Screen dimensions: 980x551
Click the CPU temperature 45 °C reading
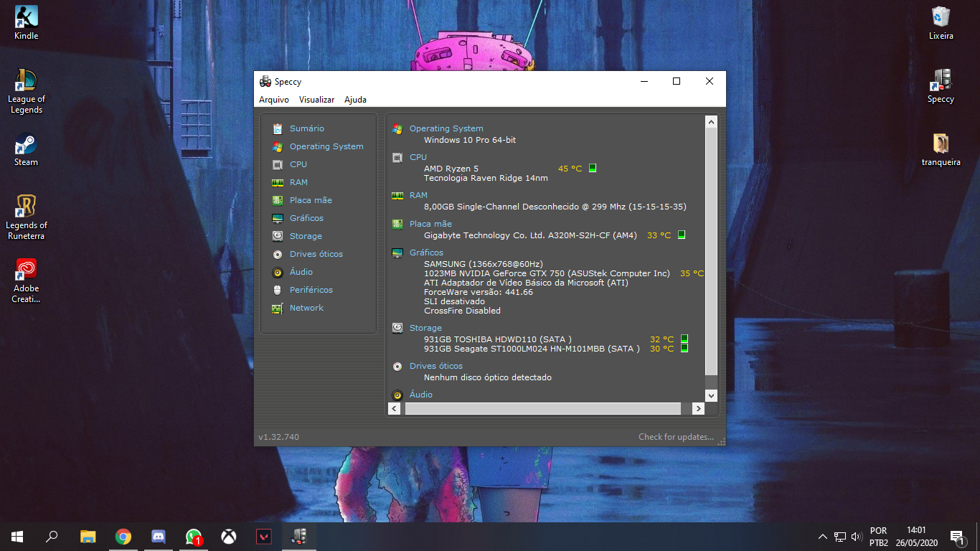tap(570, 169)
